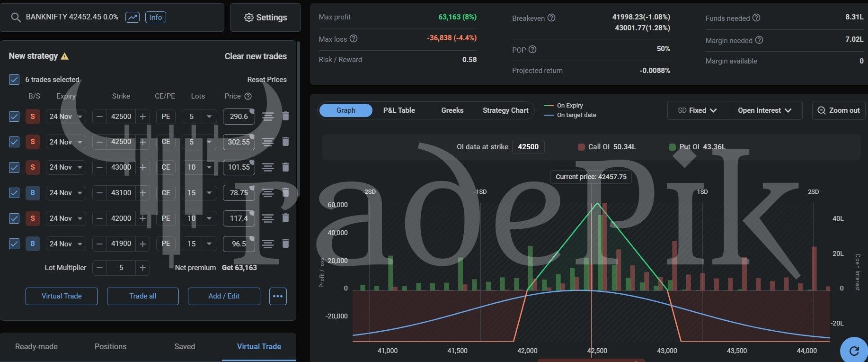The height and width of the screenshot is (362, 868).
Task: Uncheck the 42000 PE trade checkbox
Action: click(x=14, y=218)
